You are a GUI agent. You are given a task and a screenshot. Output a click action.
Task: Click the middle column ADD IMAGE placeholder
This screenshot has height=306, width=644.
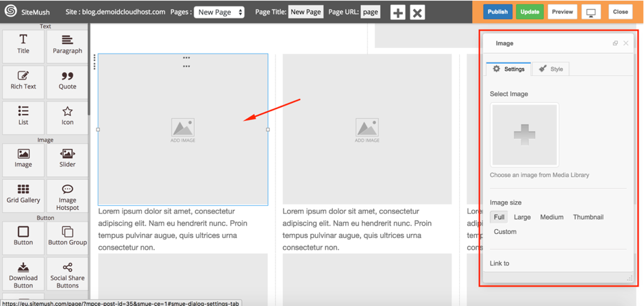click(367, 130)
